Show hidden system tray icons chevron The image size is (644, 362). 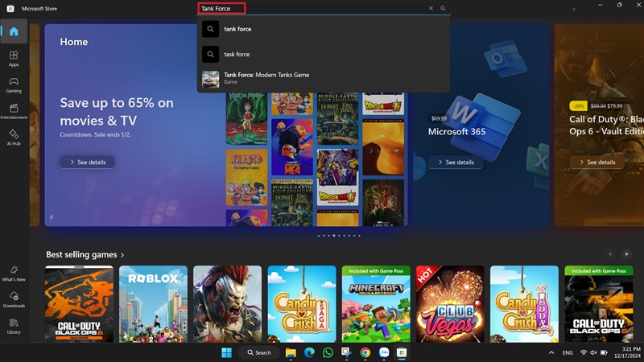551,353
